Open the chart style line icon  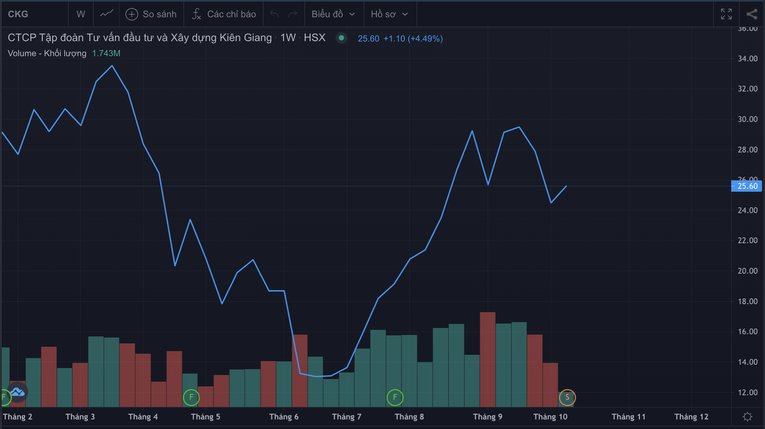[x=107, y=14]
